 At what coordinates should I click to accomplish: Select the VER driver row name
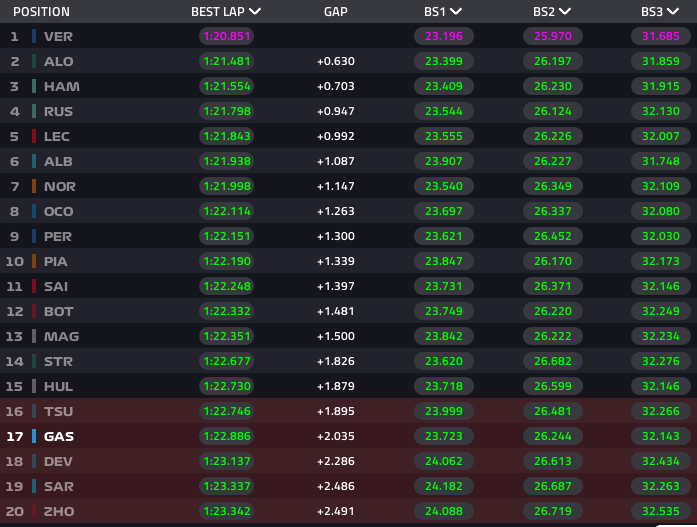coord(58,36)
